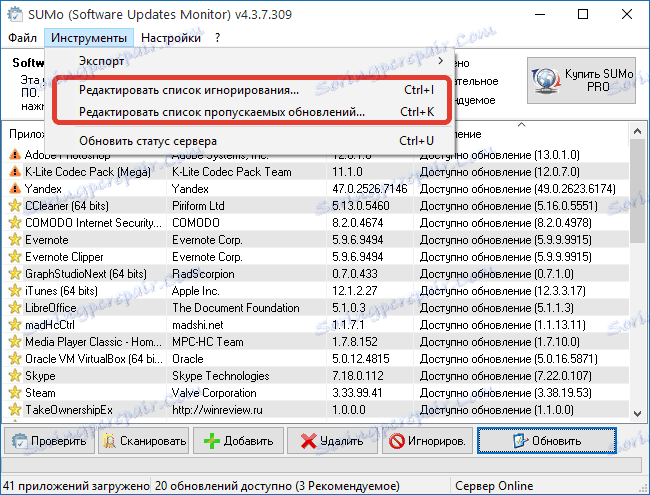Click COMODO version 8.2.0.4674

tap(357, 223)
